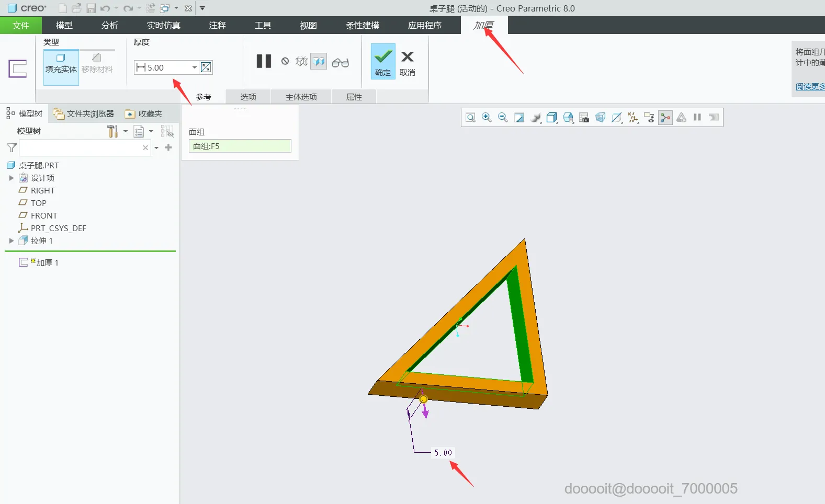Screen dimensions: 825x504
Task: Toggle the Verify glasses icon
Action: pyautogui.click(x=340, y=63)
